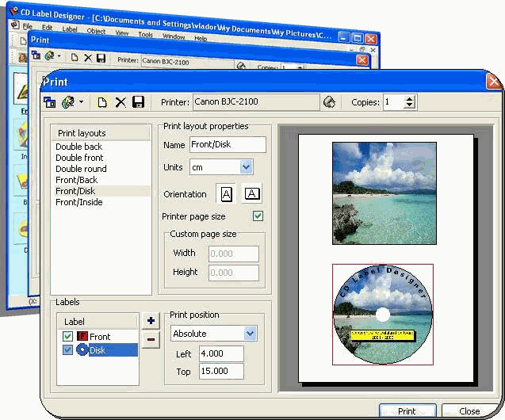This screenshot has width=505, height=420.
Task: Click the Top position field 15.000
Action: [221, 371]
